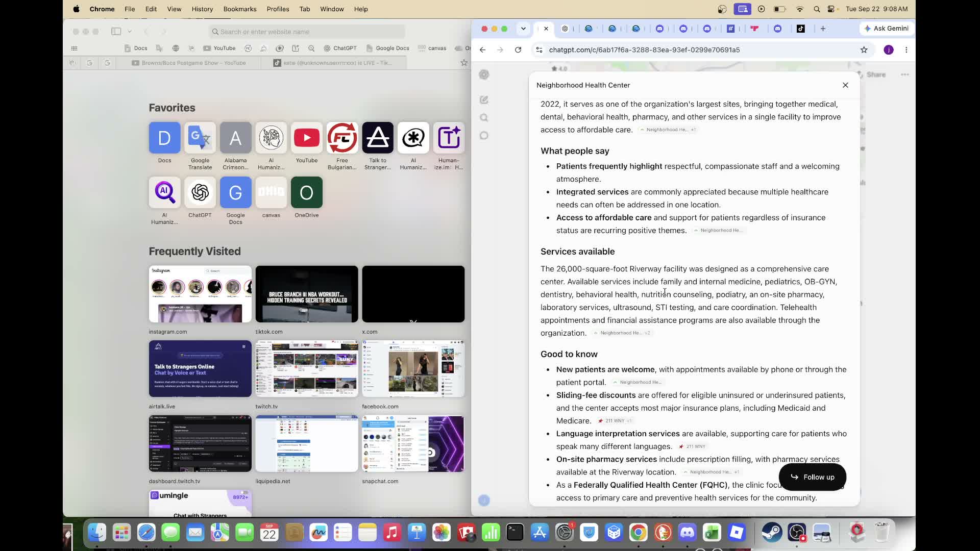This screenshot has height=551, width=980.
Task: Click the Share button in ChatGPT
Action: (871, 74)
